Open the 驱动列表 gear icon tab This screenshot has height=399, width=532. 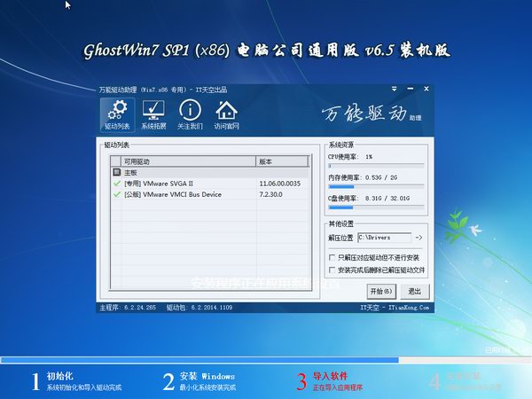pyautogui.click(x=117, y=114)
